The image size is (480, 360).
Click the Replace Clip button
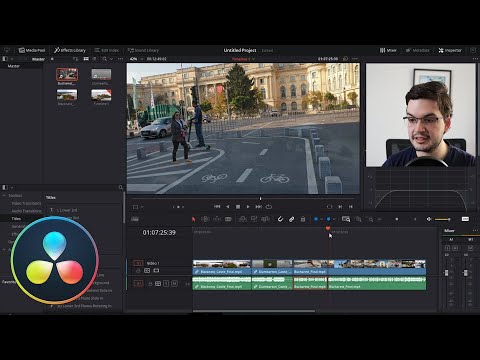coord(265,219)
